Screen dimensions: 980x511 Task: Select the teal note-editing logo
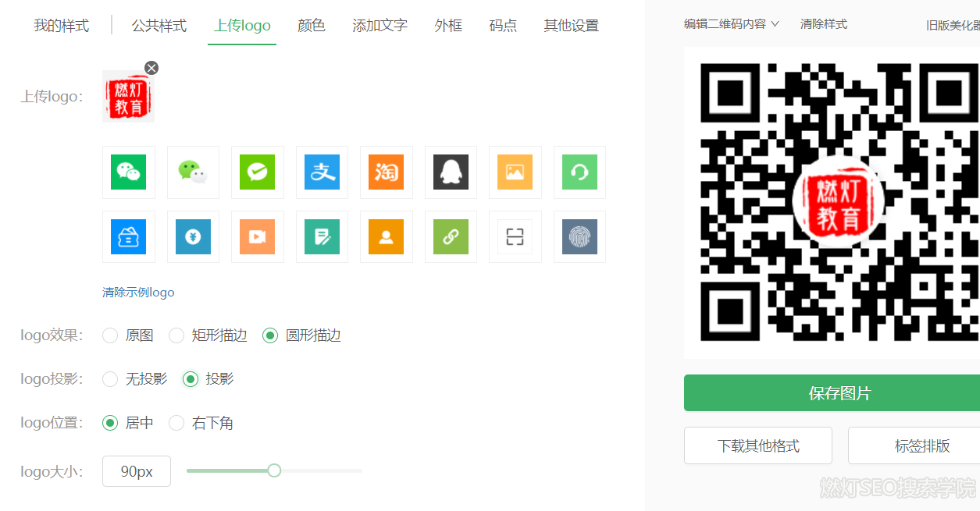[x=322, y=237]
